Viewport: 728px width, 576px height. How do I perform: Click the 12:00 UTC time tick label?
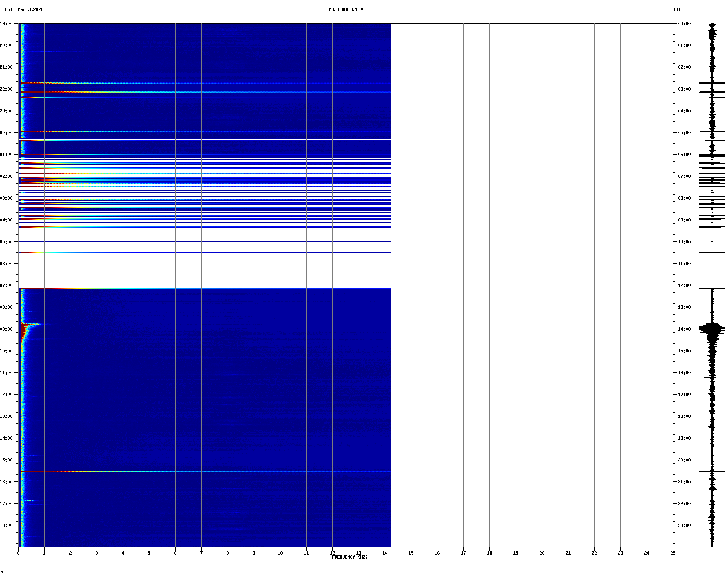(x=684, y=285)
